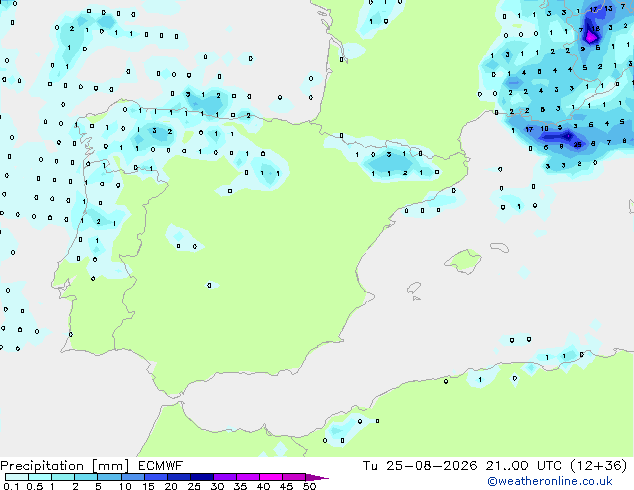634x490 pixels.
Task: Click the map value "25" in the dark blue cell
Action: [x=577, y=144]
